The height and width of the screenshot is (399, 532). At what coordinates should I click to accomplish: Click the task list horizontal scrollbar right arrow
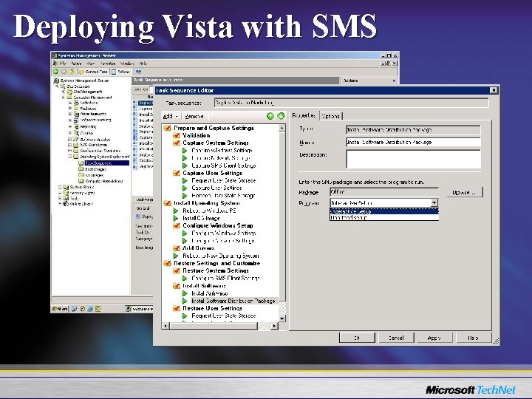pyautogui.click(x=274, y=326)
